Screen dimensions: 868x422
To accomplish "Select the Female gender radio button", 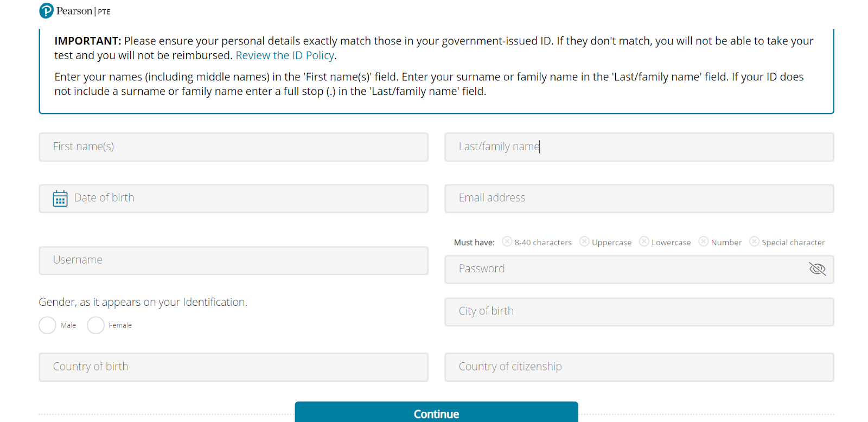I will tap(96, 325).
